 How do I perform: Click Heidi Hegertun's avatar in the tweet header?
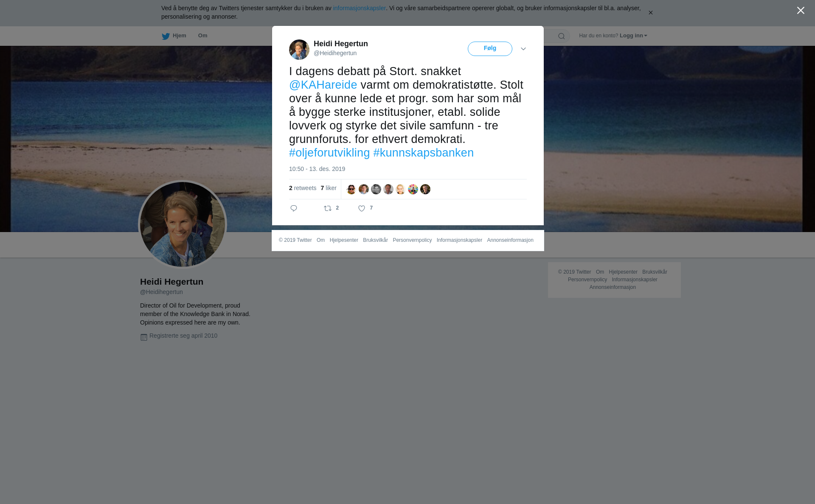click(x=299, y=50)
